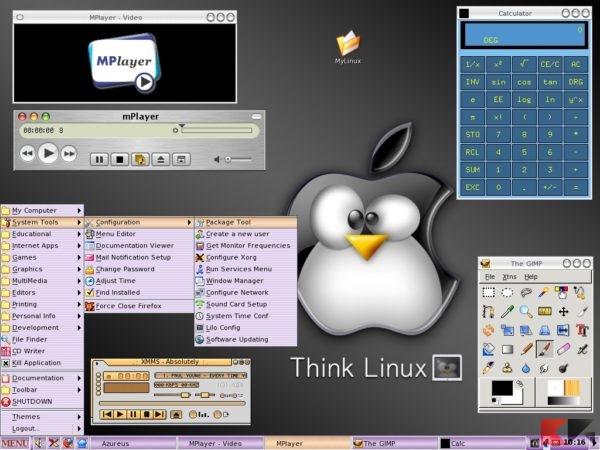Expand the Documentation submenu

(42, 378)
